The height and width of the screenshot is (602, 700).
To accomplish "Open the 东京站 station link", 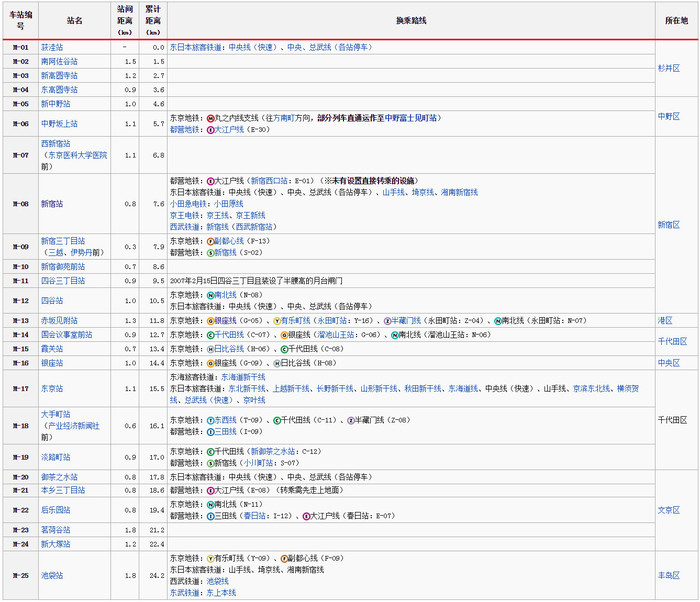I will click(52, 389).
